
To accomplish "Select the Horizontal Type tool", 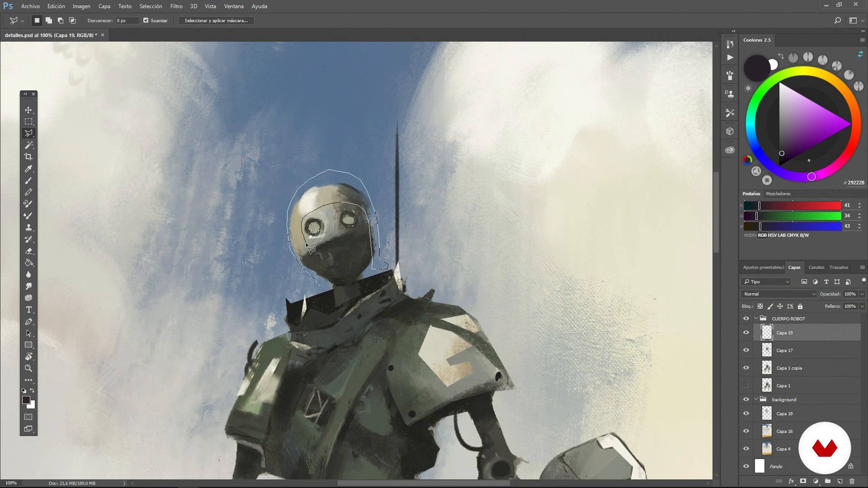I will click(x=28, y=310).
